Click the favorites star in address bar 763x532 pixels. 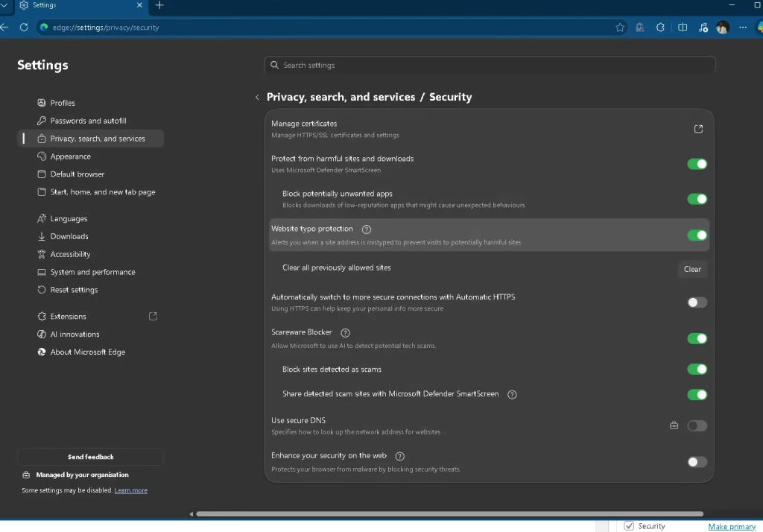[620, 28]
